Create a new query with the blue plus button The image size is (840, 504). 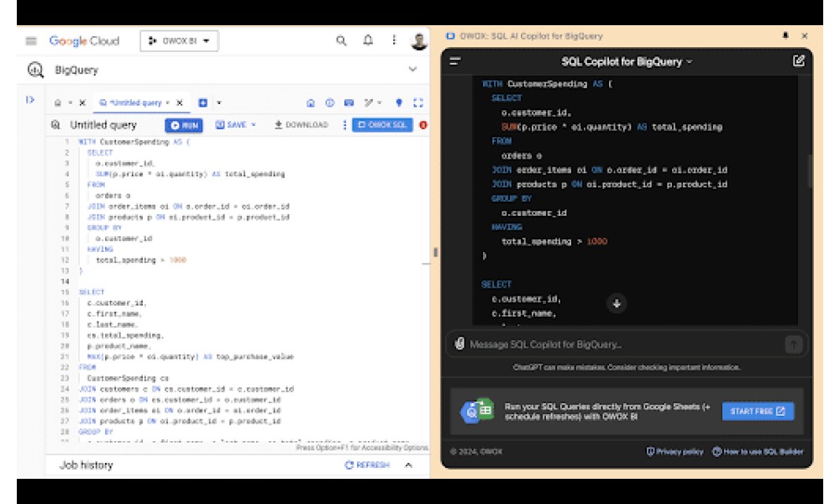[203, 102]
